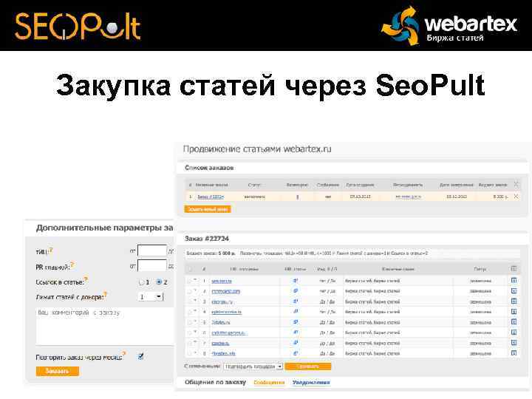Screen dimensions: 532x399
Task: Click the webartex Биржа статей logo
Action: click(x=449, y=26)
